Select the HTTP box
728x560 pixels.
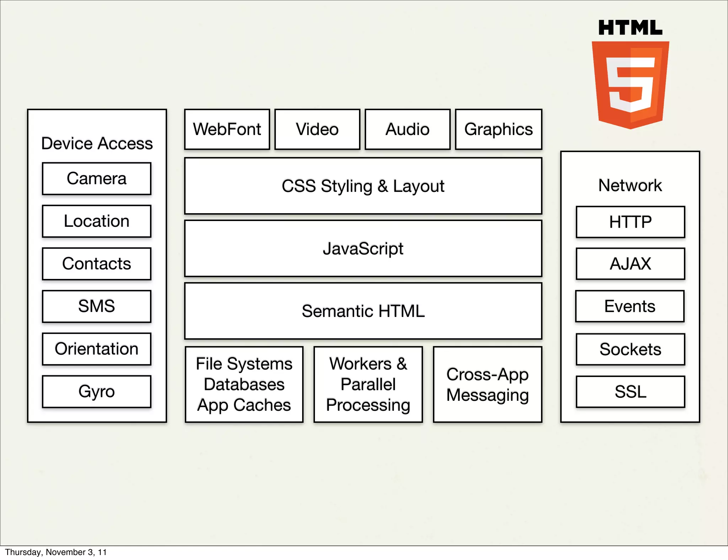click(631, 222)
